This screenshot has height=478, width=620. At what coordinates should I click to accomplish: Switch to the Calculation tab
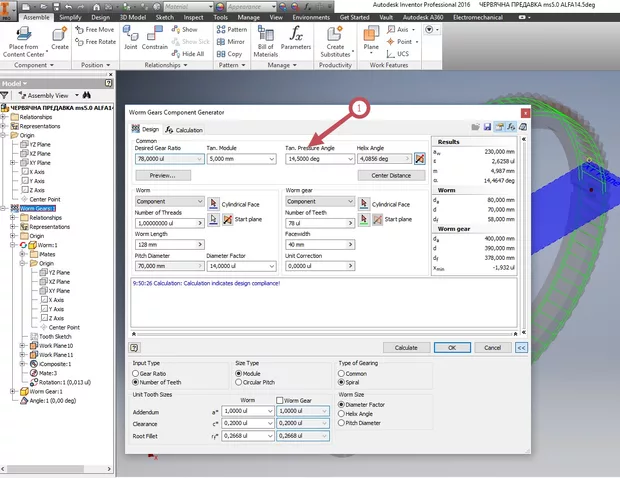pos(184,130)
